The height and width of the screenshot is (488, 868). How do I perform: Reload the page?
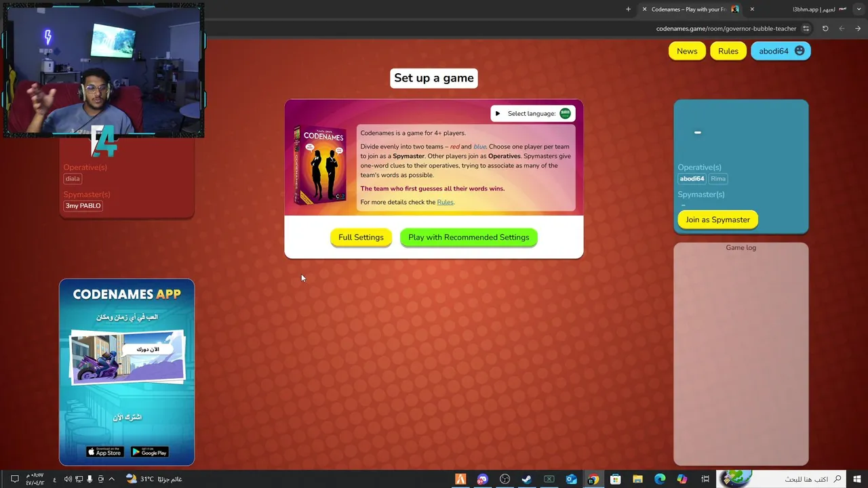point(825,28)
